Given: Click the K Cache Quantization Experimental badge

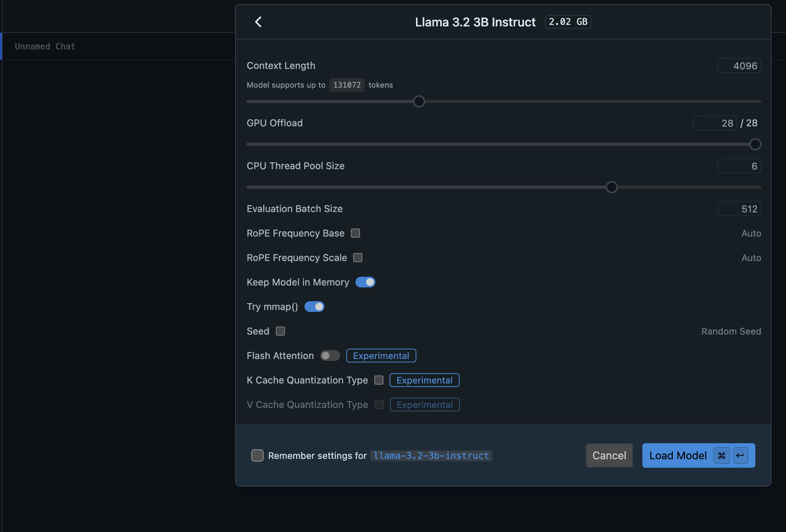Looking at the screenshot, I should 424,380.
